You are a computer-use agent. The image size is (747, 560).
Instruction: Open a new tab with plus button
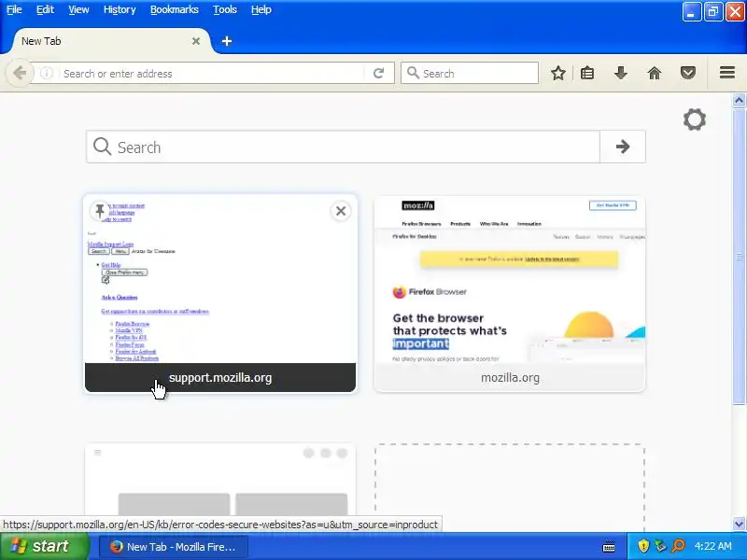pyautogui.click(x=227, y=41)
